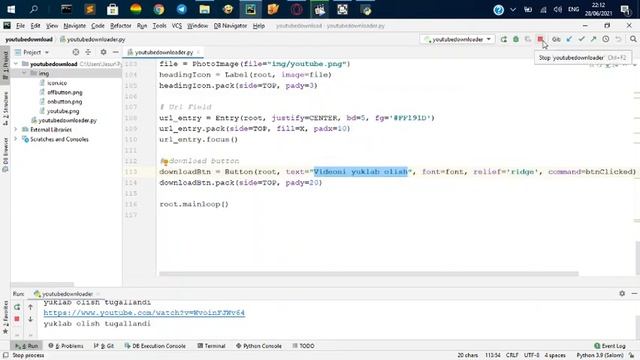This screenshot has height=360, width=640.
Task: Click CRLF line separator in status bar
Action: 512,356
